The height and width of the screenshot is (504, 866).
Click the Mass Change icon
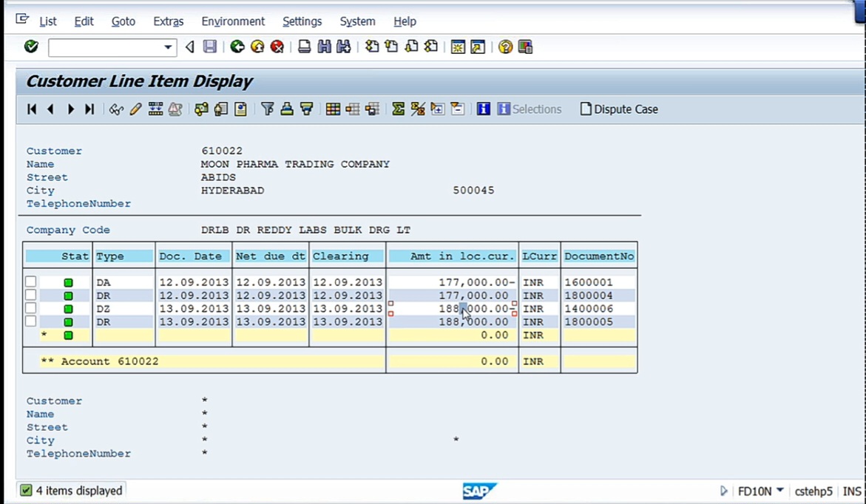click(156, 109)
